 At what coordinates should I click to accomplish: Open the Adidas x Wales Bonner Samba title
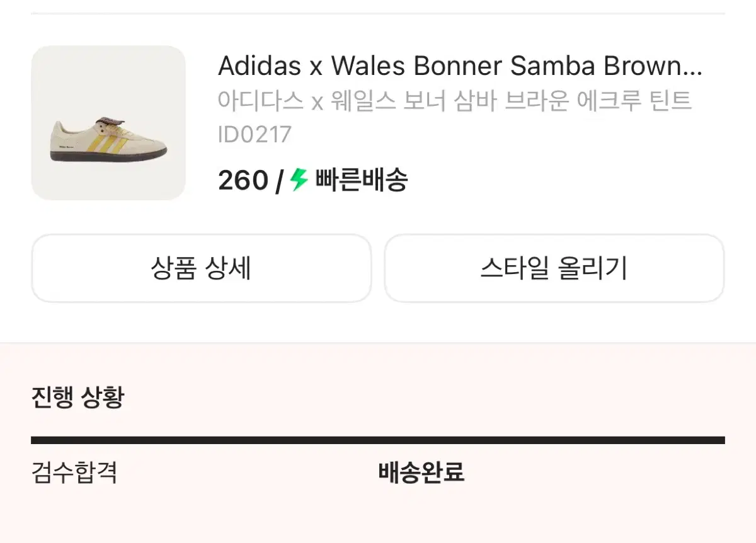(460, 66)
